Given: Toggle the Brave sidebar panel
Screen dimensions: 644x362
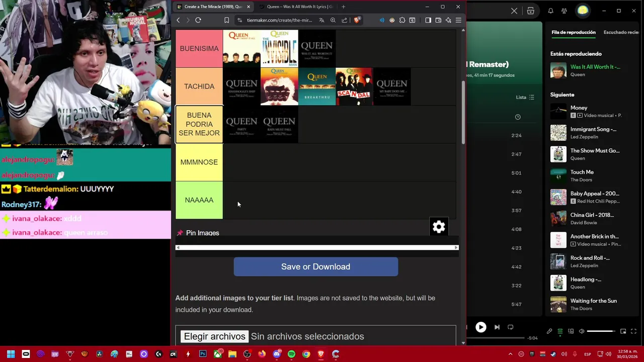Looking at the screenshot, I should [x=428, y=20].
